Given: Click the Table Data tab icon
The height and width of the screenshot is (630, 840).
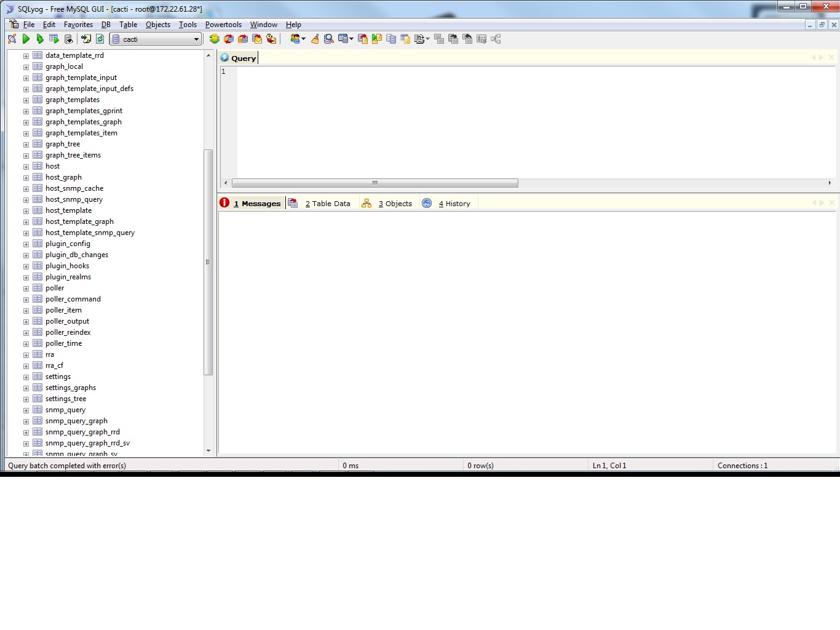Looking at the screenshot, I should pos(293,203).
